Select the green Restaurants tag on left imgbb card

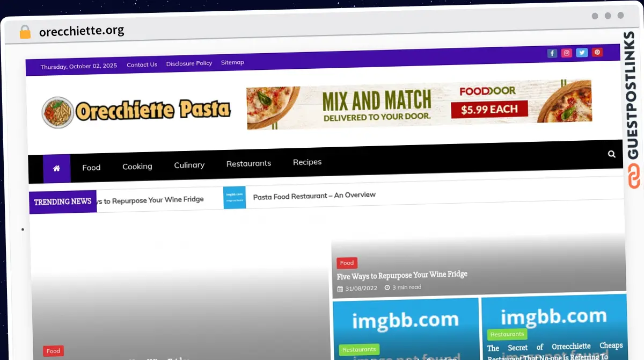point(359,349)
